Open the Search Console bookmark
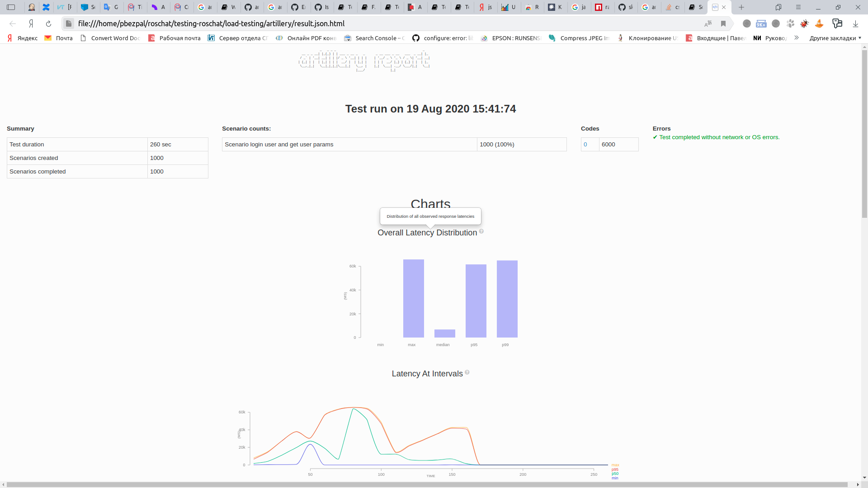 (374, 38)
